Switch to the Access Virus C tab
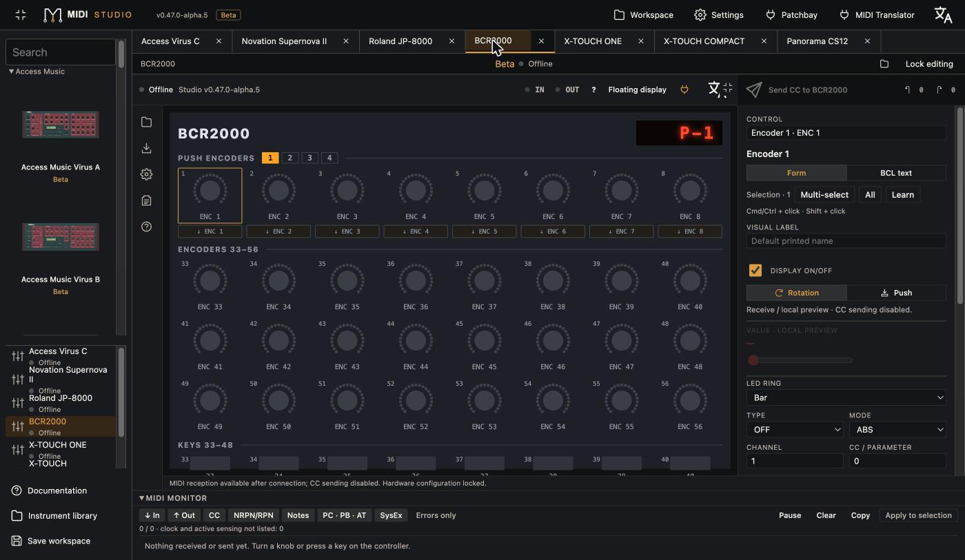 (170, 41)
